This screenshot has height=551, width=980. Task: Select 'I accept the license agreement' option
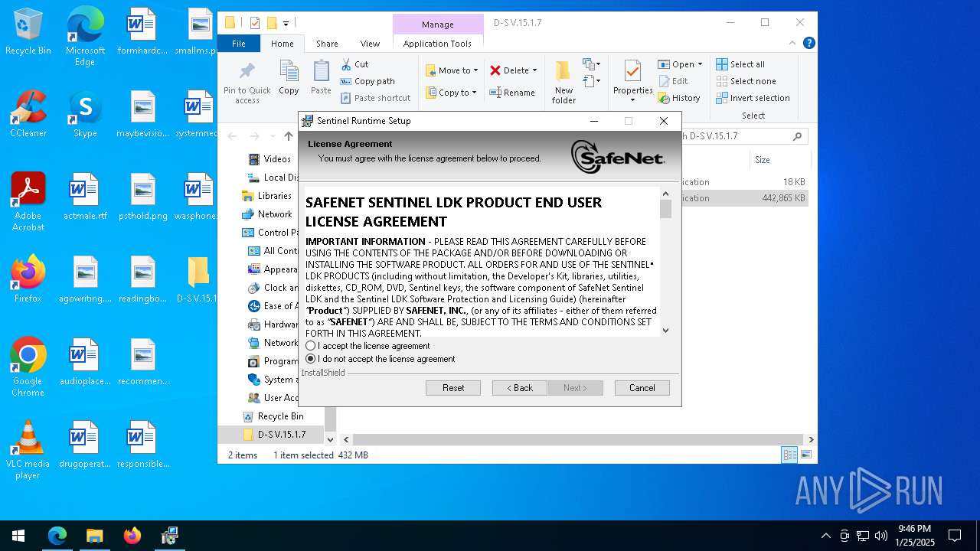coord(311,346)
